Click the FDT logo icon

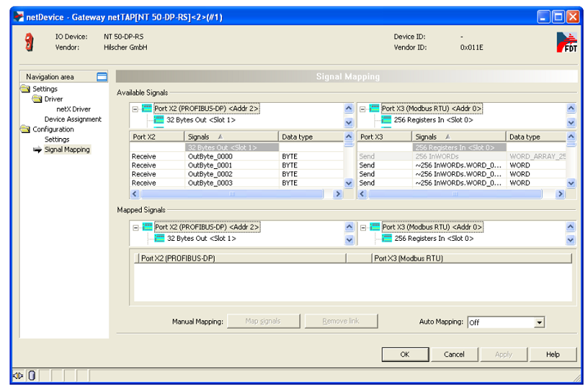pos(567,42)
